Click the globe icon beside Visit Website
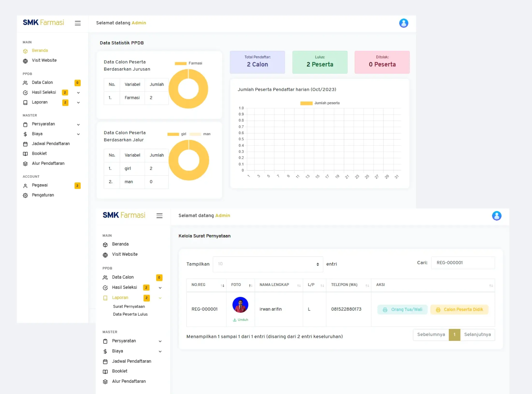532x394 pixels. [x=25, y=61]
